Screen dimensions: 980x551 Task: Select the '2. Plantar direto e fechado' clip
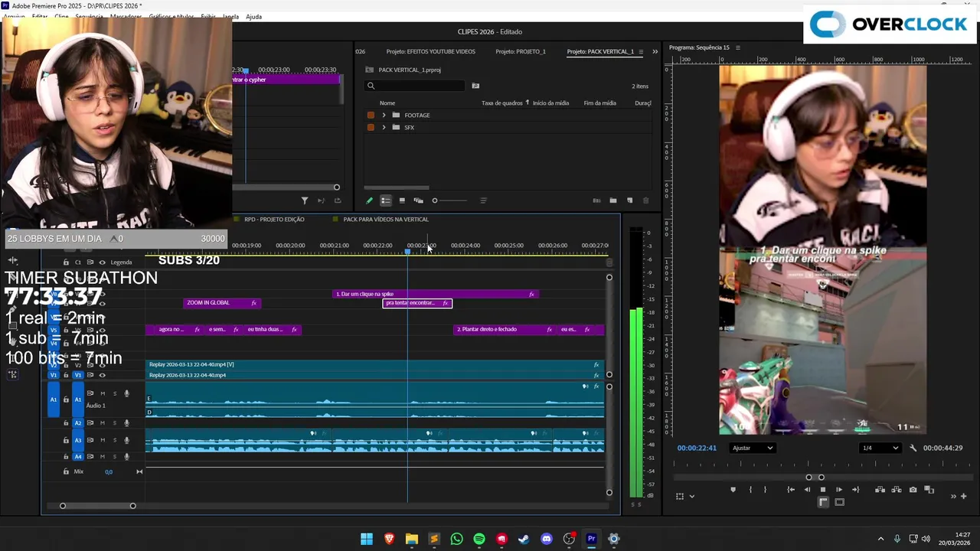503,330
